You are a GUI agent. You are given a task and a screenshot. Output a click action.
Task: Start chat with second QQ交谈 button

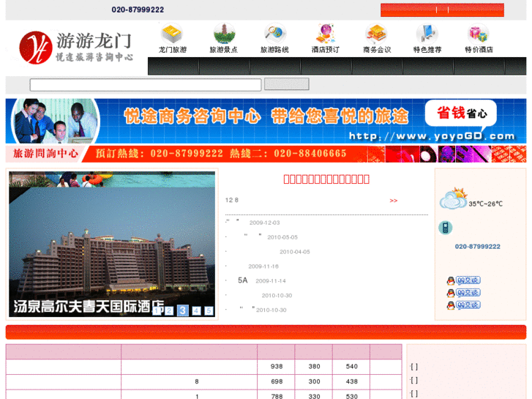point(464,293)
